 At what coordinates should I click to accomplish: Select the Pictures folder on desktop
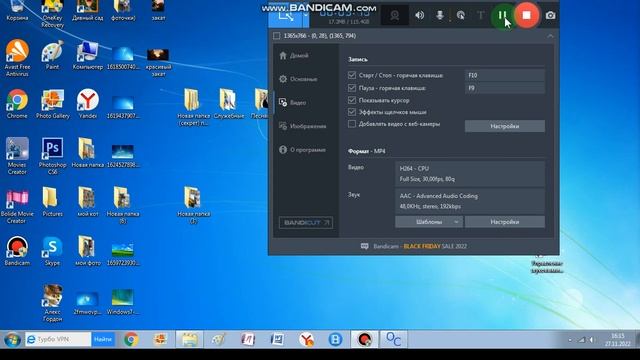pos(52,202)
